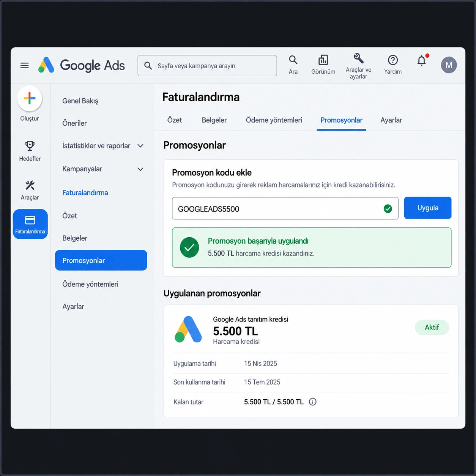The image size is (476, 476).
Task: Click the Aktif status badge
Action: pyautogui.click(x=432, y=327)
